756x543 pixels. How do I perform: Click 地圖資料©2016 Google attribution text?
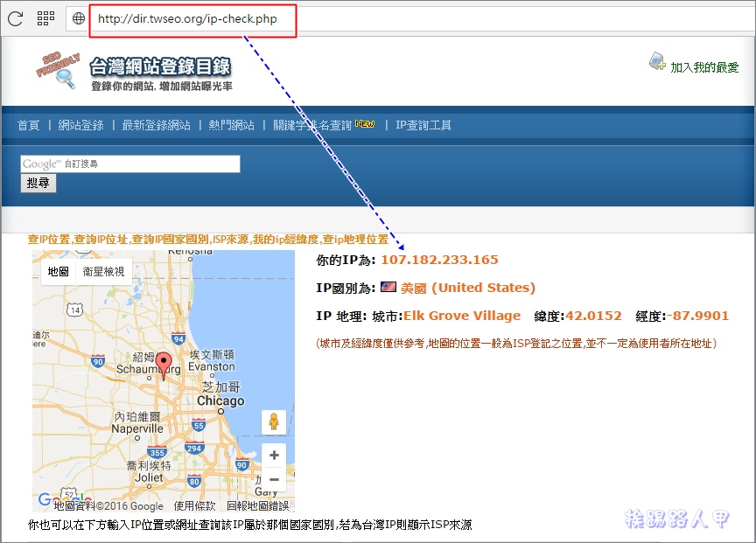pyautogui.click(x=108, y=506)
